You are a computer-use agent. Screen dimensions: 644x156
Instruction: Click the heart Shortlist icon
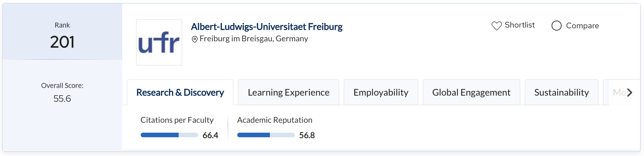point(496,26)
